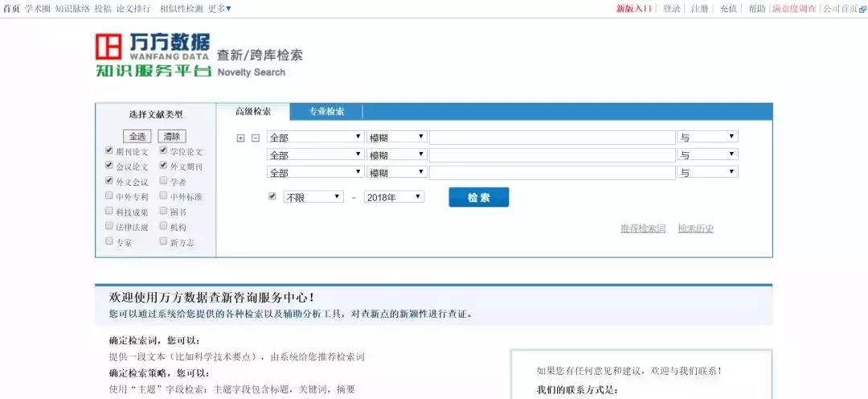This screenshot has height=399, width=868.
Task: Click the 清除 clear button
Action: coord(172,136)
